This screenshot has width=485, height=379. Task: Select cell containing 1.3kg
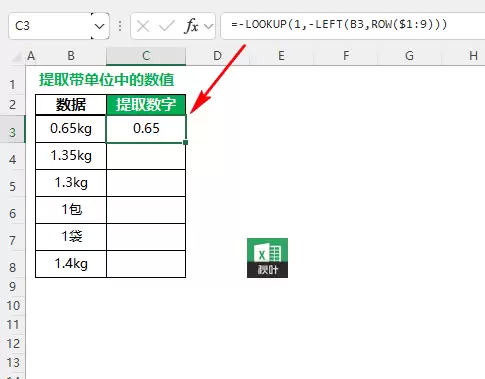[71, 183]
